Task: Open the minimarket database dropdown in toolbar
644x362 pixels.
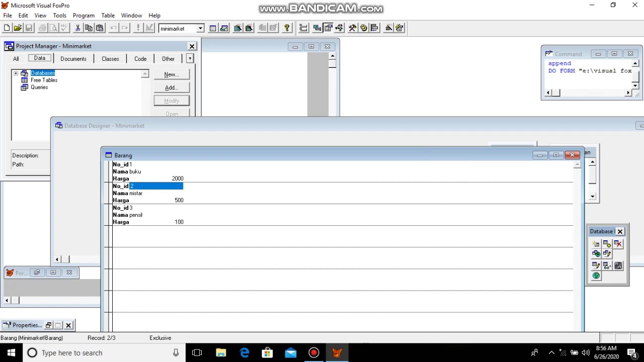Action: [200, 29]
